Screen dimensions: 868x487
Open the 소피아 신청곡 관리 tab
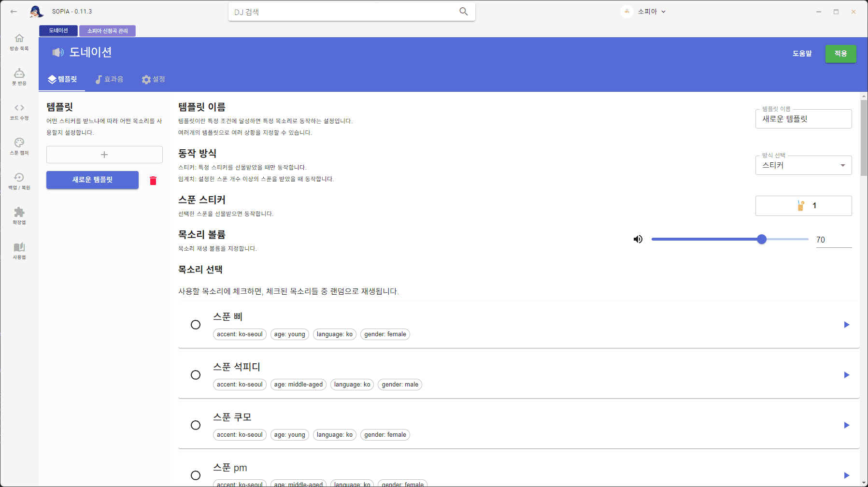[107, 31]
